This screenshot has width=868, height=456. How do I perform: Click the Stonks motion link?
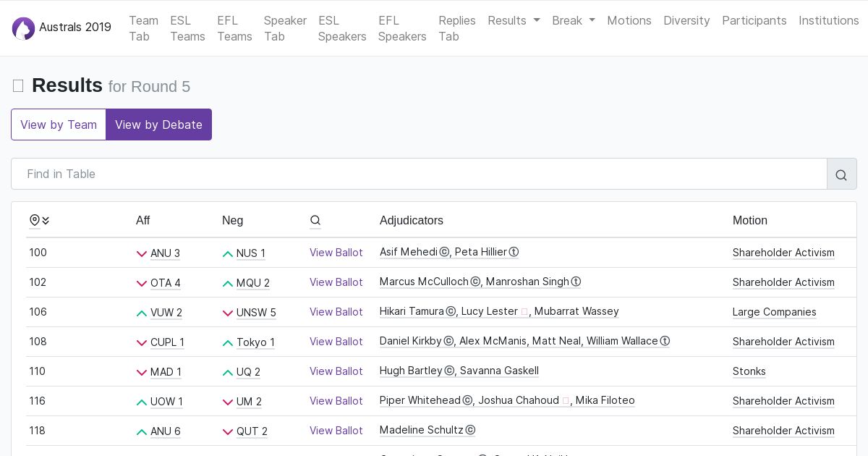[x=749, y=371]
